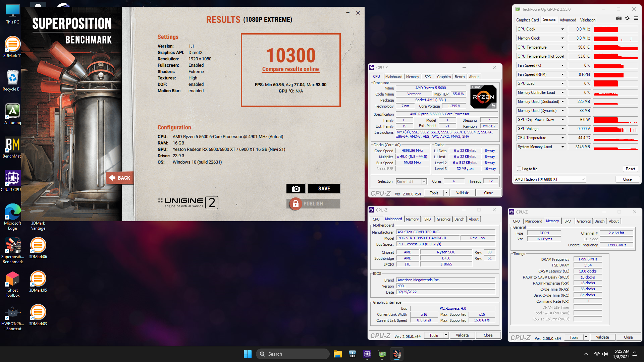
Task: Open the 3DMark 11 desktop shortcut
Action: pyautogui.click(x=12, y=47)
